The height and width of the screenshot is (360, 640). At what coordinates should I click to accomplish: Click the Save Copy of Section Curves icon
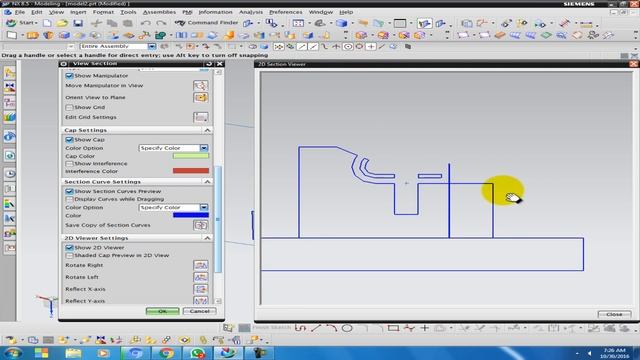click(200, 225)
